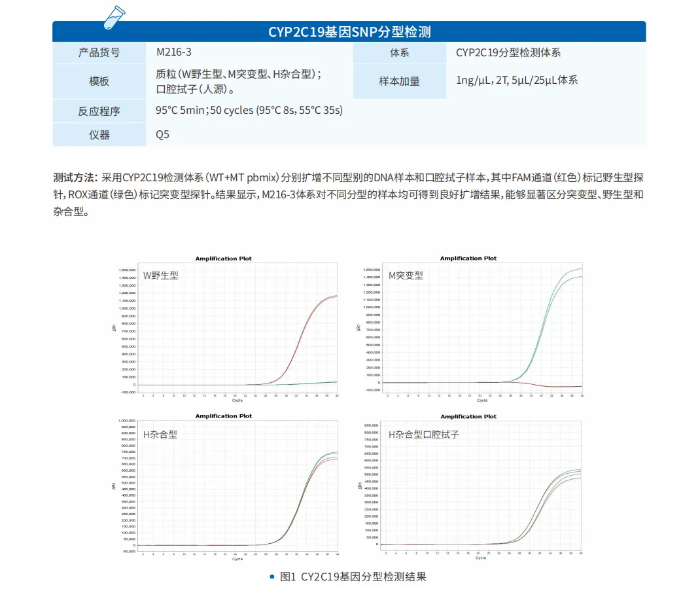Select the 模板 label cell
The height and width of the screenshot is (589, 700).
click(x=99, y=81)
